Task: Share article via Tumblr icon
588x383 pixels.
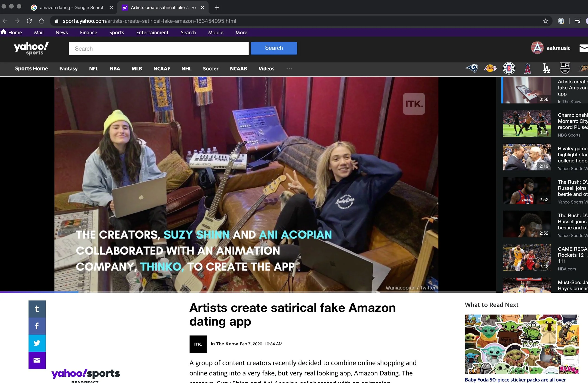Action: tap(37, 309)
